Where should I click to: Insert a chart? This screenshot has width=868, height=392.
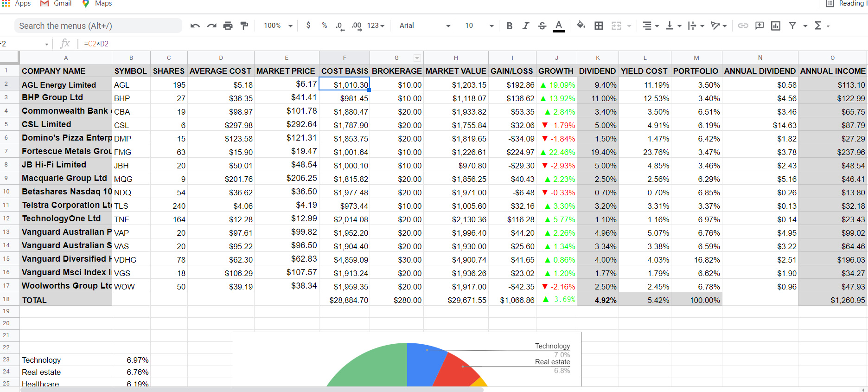pos(776,26)
